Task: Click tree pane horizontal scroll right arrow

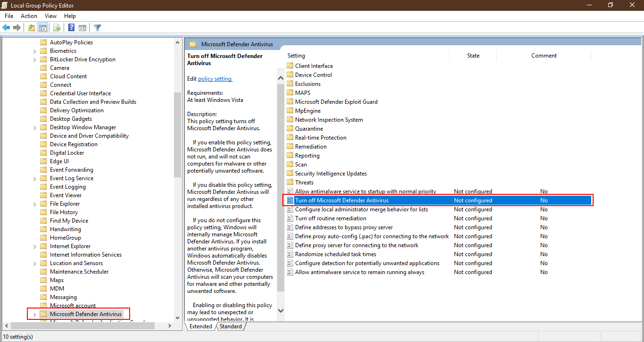Action: pos(170,325)
